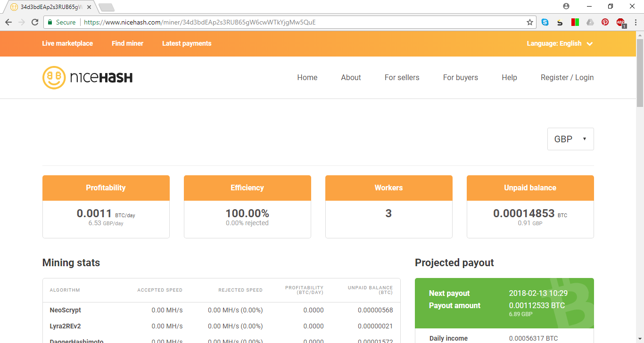
Task: Click the ACCEPTED SPEED column header
Action: 160,290
